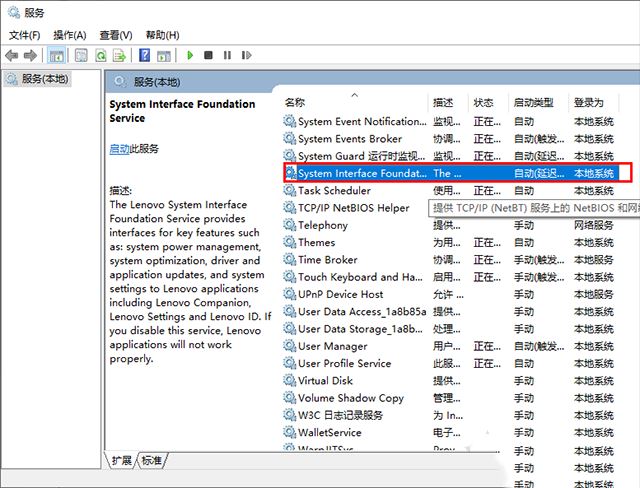Click the Services window title icon
This screenshot has height=488, width=640.
coord(13,12)
